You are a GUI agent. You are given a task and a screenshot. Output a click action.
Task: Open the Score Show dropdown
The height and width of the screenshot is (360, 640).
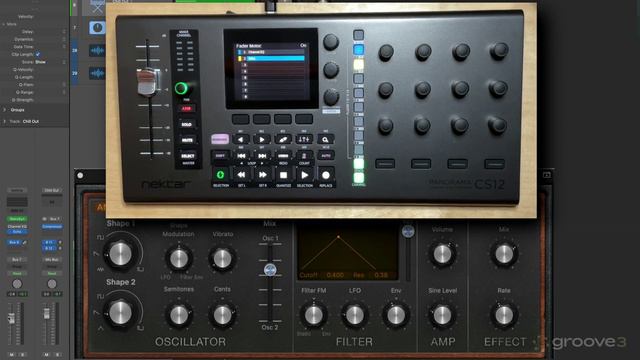(x=40, y=62)
